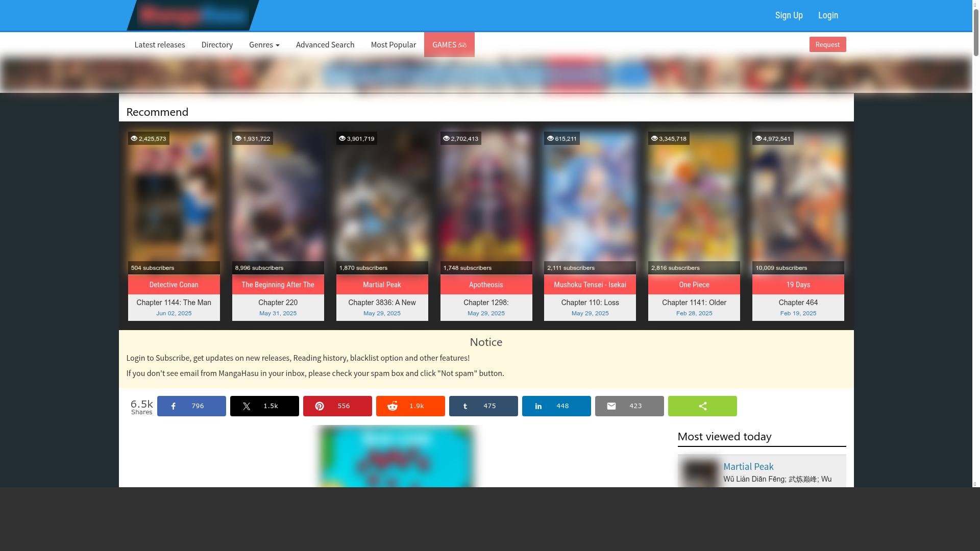
Task: Open the green general share button
Action: [x=702, y=406]
